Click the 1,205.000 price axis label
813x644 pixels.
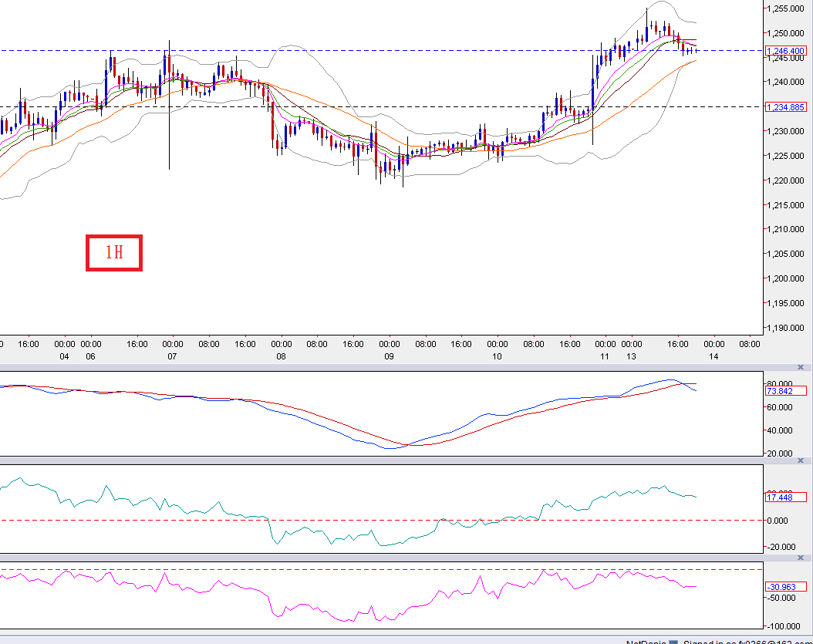785,254
